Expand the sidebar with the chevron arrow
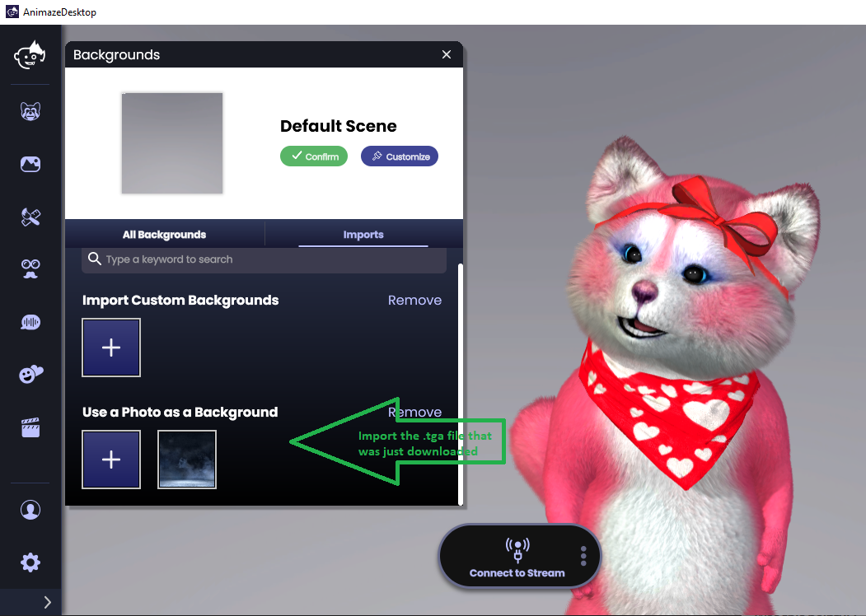The height and width of the screenshot is (616, 866). 48,602
